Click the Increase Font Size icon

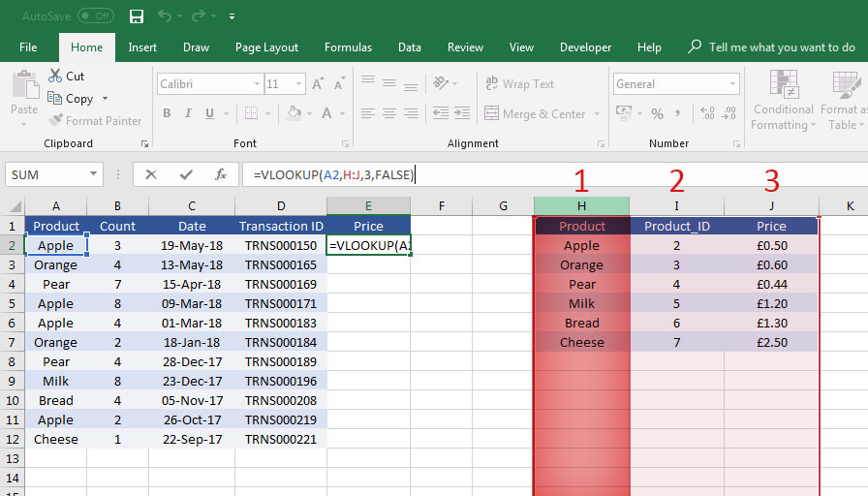tap(318, 84)
